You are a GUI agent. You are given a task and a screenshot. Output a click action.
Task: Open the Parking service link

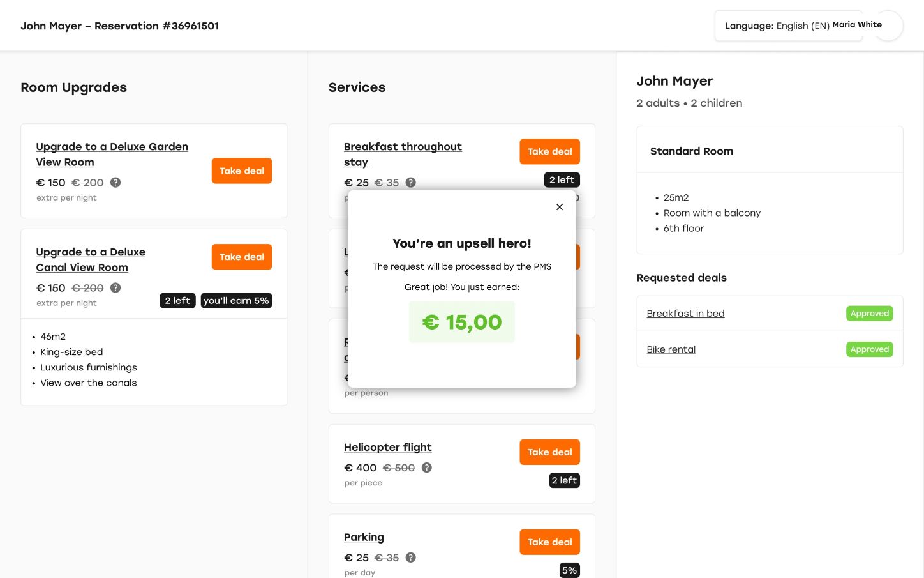point(364,538)
